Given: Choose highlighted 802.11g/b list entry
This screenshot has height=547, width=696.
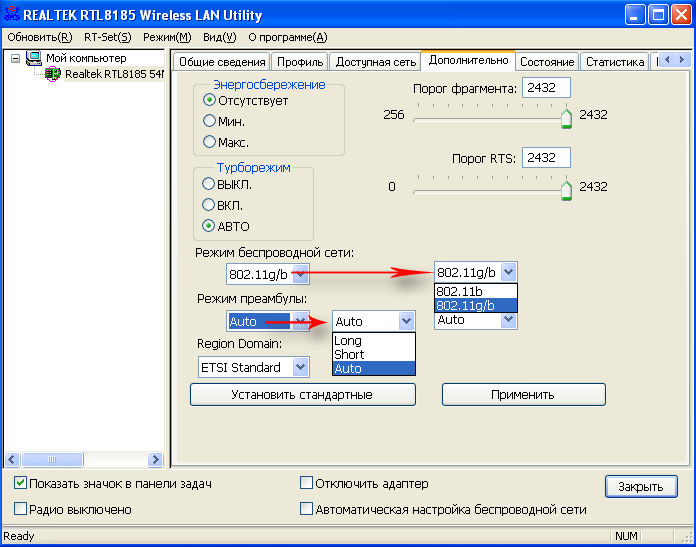Looking at the screenshot, I should 475,305.
